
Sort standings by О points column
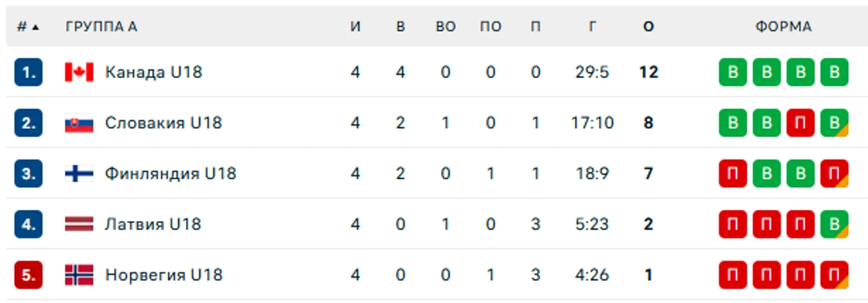[648, 27]
